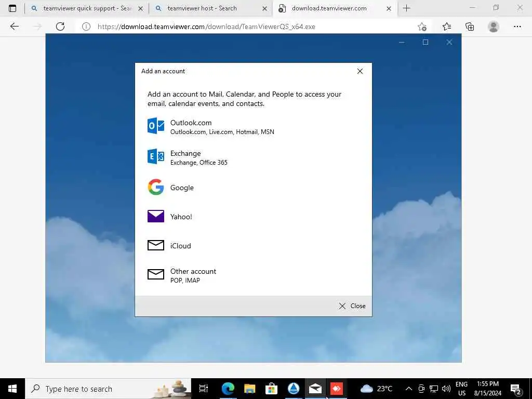Click 'Exchange, Office 365' subtitle text
The width and height of the screenshot is (532, 399).
[199, 163]
